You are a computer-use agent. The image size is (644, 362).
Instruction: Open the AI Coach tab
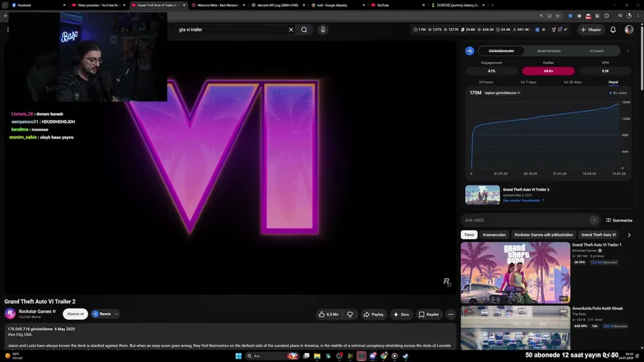click(596, 51)
